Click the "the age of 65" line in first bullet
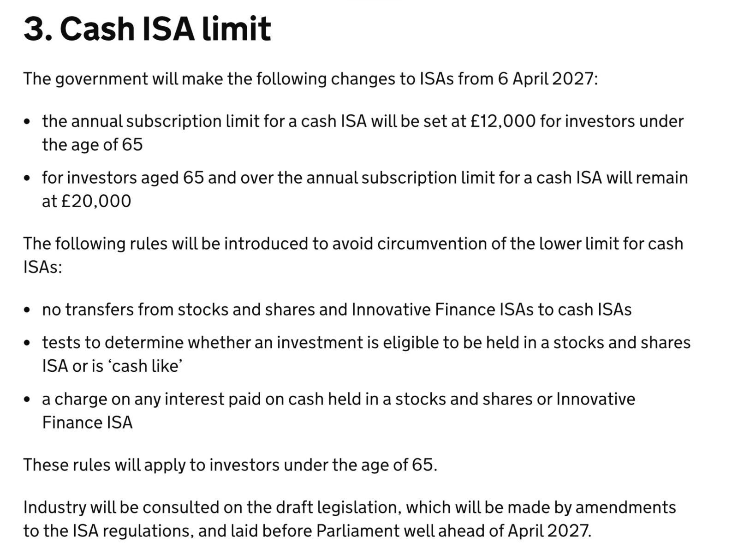 coord(92,145)
